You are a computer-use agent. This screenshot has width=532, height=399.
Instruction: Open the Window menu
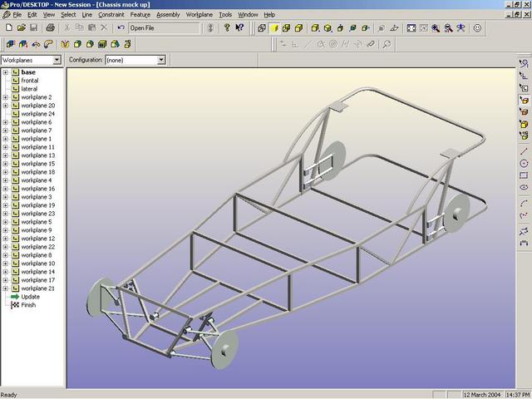pyautogui.click(x=248, y=15)
